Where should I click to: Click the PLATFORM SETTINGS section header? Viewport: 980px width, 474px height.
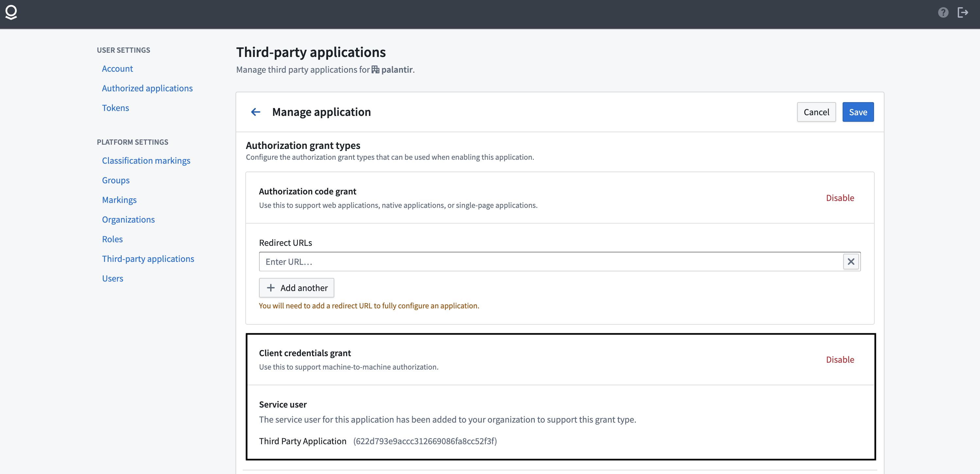(x=132, y=142)
